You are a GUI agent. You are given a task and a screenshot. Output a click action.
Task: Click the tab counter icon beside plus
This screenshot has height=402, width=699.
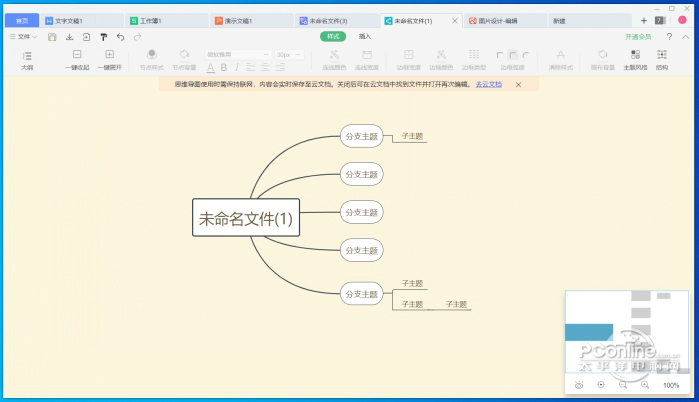[x=660, y=21]
